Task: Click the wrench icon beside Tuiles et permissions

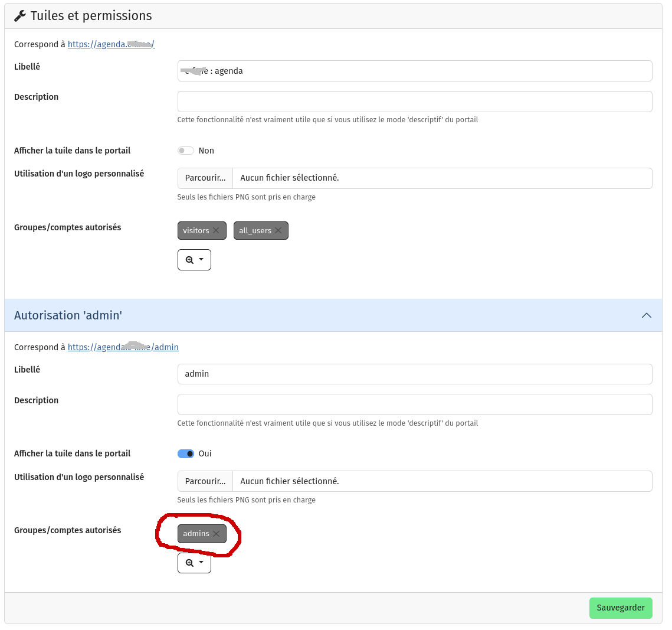Action: 20,16
